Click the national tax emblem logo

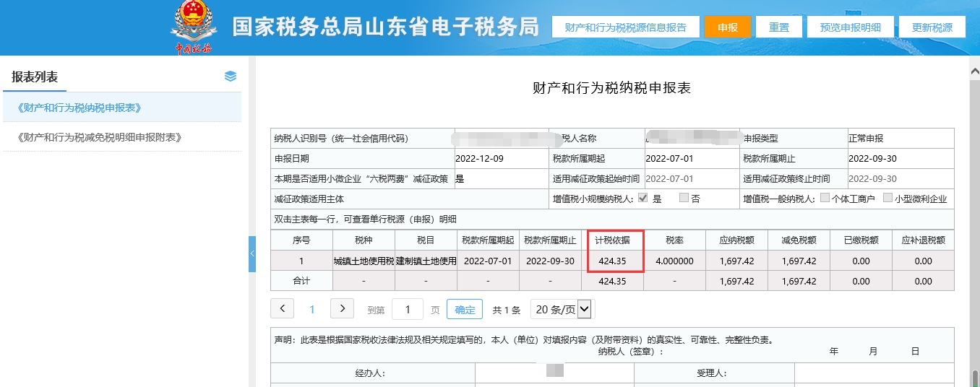pyautogui.click(x=193, y=25)
